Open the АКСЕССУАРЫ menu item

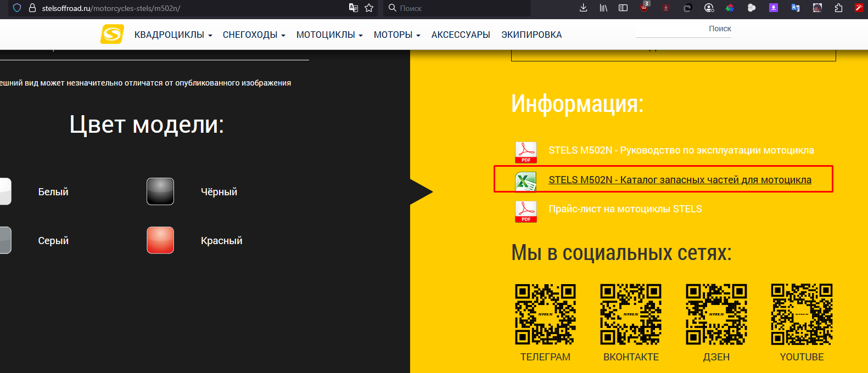point(461,35)
